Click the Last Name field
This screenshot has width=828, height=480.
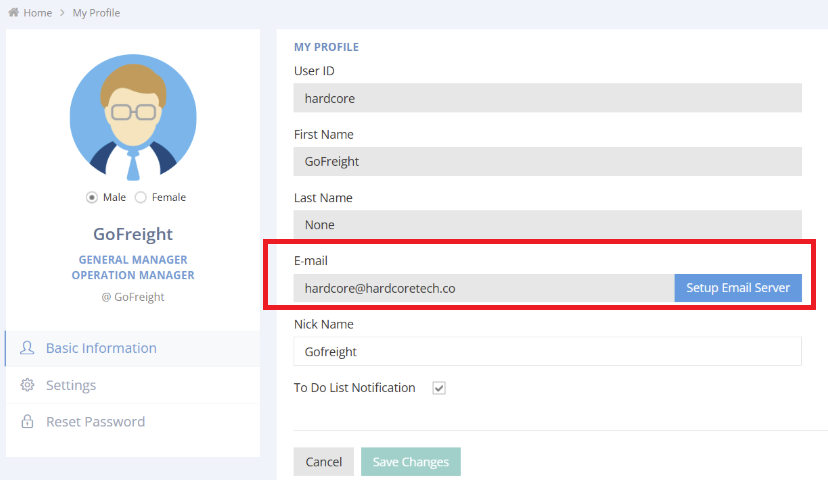547,224
